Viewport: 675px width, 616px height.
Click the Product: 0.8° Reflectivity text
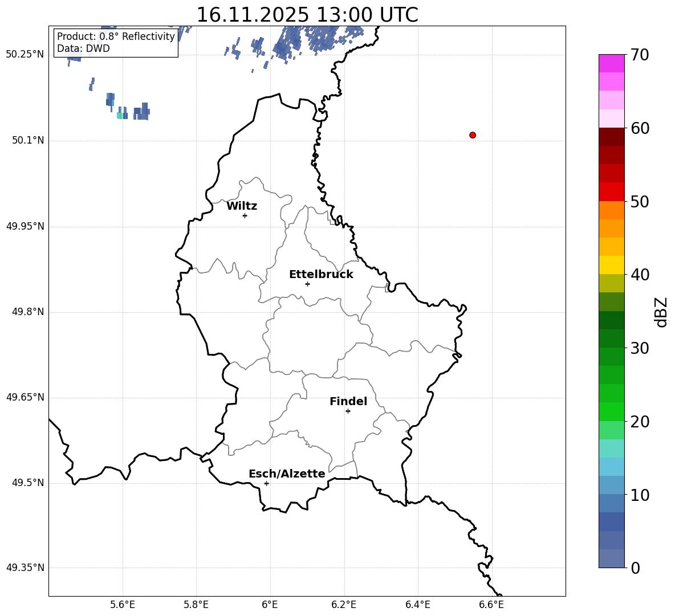pyautogui.click(x=116, y=36)
